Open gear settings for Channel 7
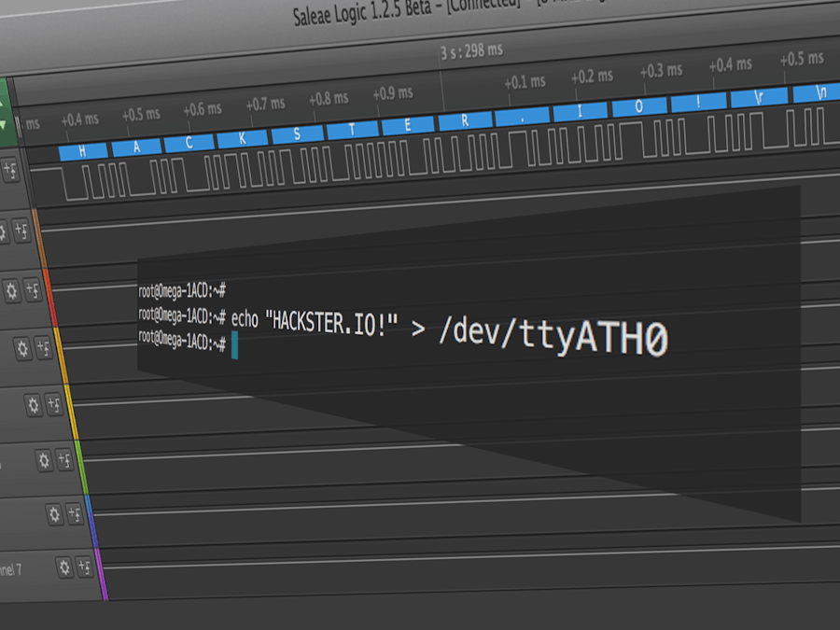The width and height of the screenshot is (840, 630). pyautogui.click(x=64, y=567)
